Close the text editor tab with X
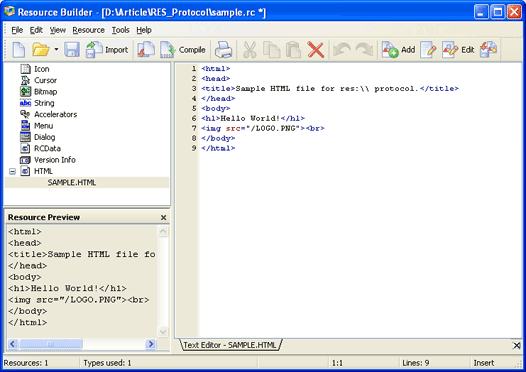Screen dimensions: 526x372 pyautogui.click(x=517, y=346)
